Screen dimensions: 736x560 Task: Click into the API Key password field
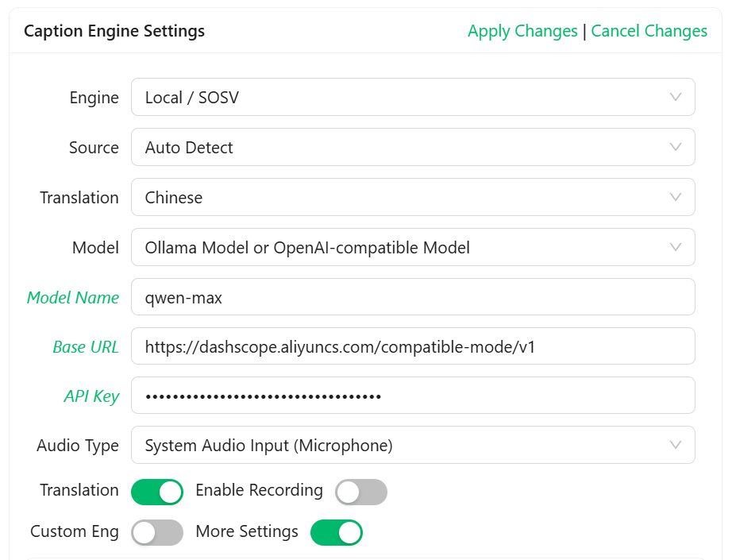pos(413,396)
